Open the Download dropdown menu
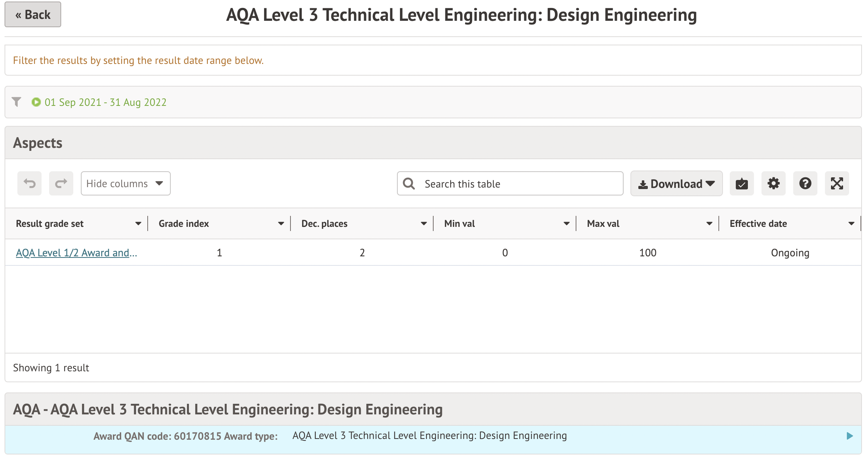The height and width of the screenshot is (459, 868). (676, 184)
